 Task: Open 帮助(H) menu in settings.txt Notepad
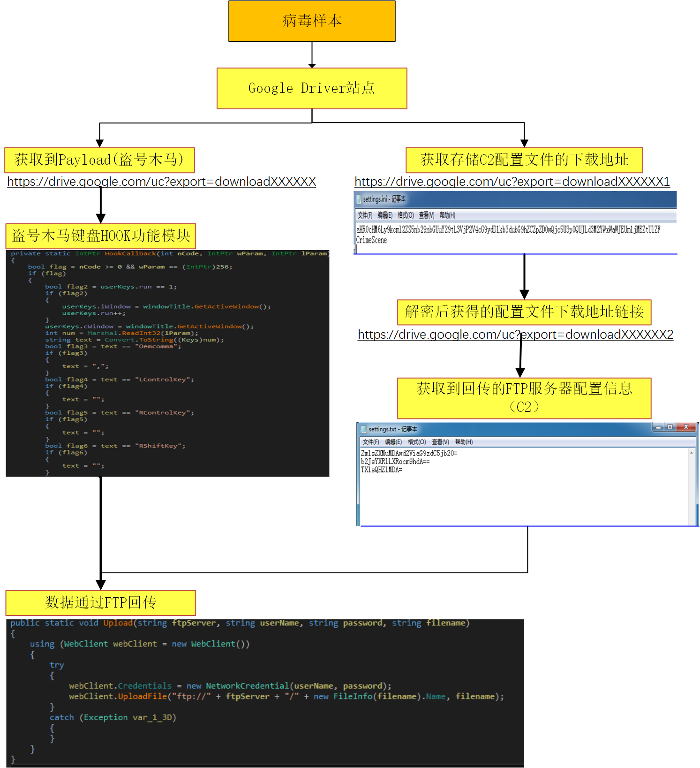tap(464, 442)
